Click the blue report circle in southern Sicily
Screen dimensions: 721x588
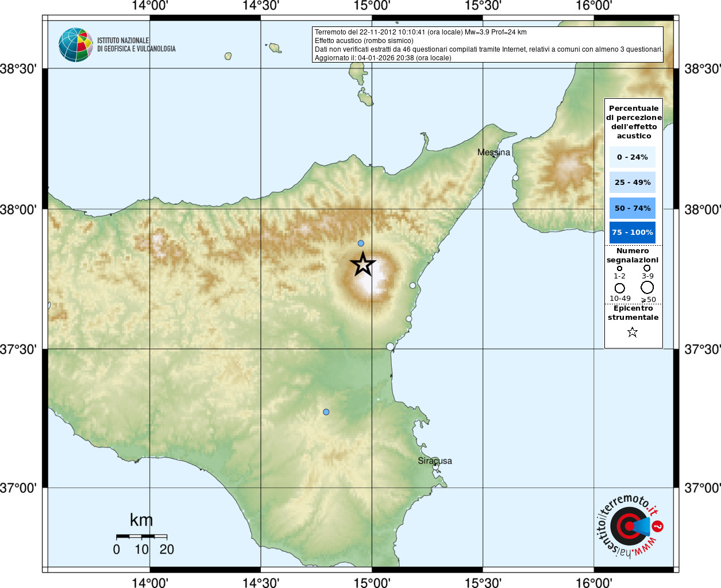326,412
